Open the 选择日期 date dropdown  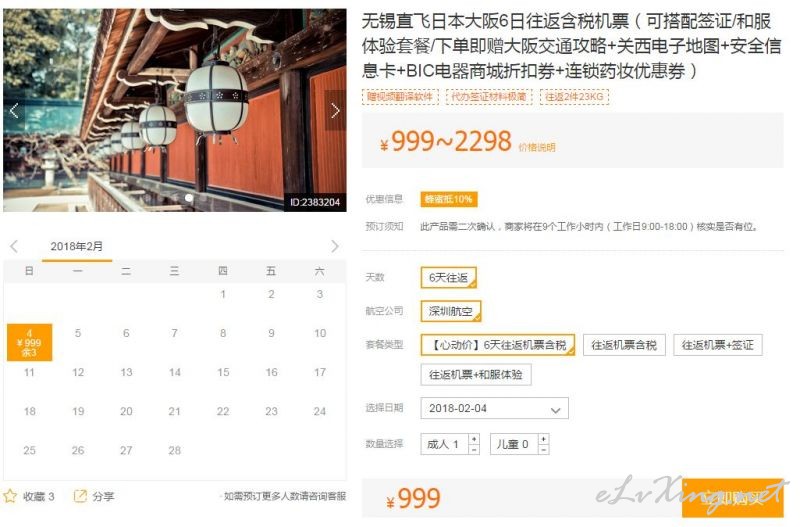click(x=494, y=408)
